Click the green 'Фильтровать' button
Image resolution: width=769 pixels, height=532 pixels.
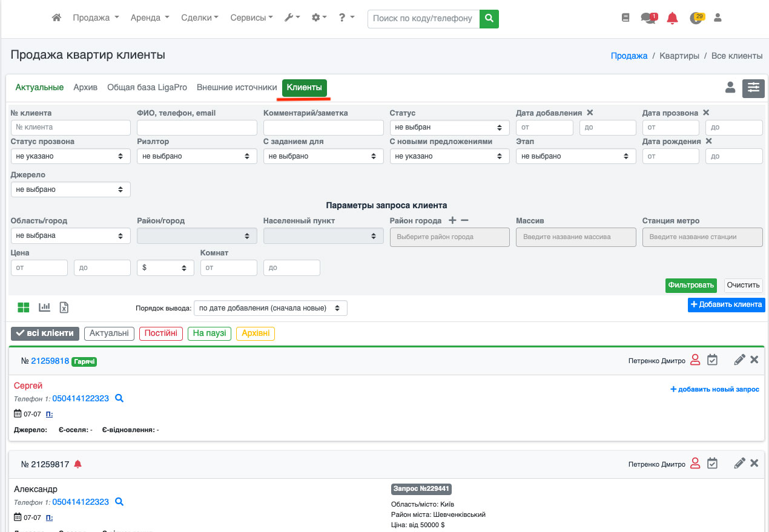pos(691,285)
